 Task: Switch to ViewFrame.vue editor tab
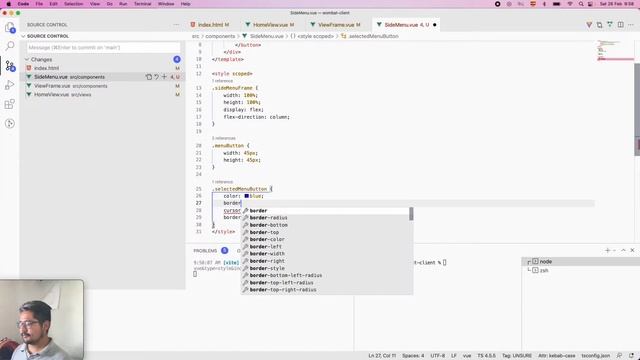[x=336, y=24]
